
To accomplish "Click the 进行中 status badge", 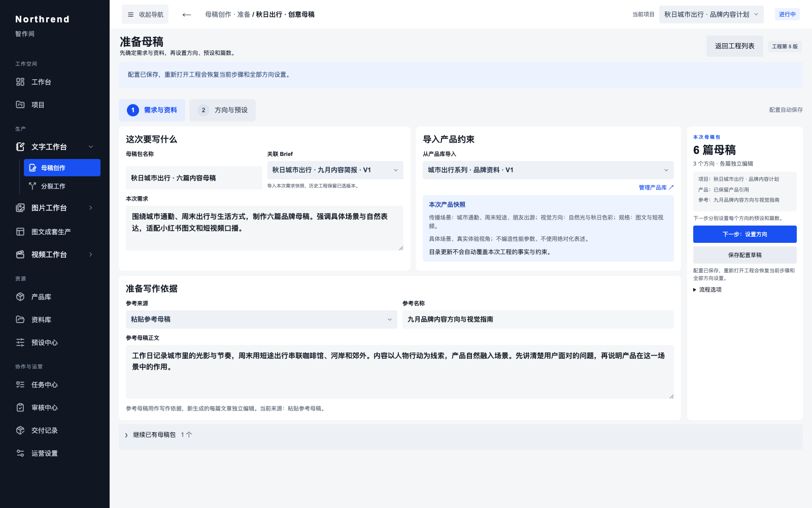I will point(787,14).
